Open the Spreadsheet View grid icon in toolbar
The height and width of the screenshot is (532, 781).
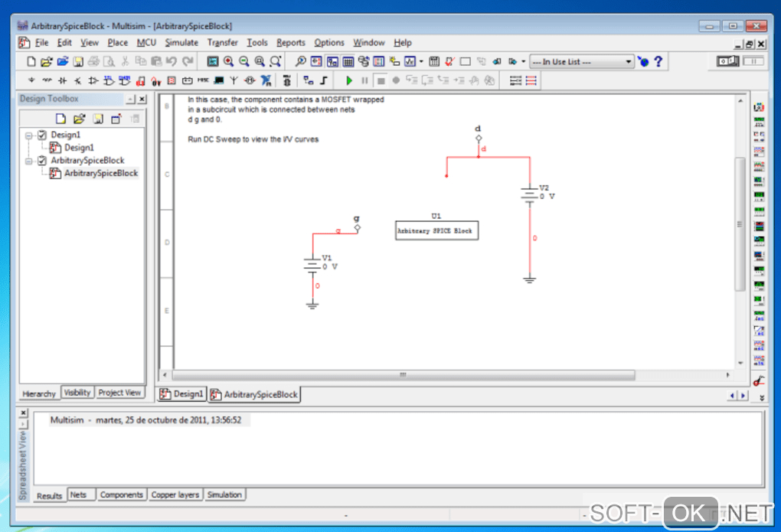click(348, 62)
